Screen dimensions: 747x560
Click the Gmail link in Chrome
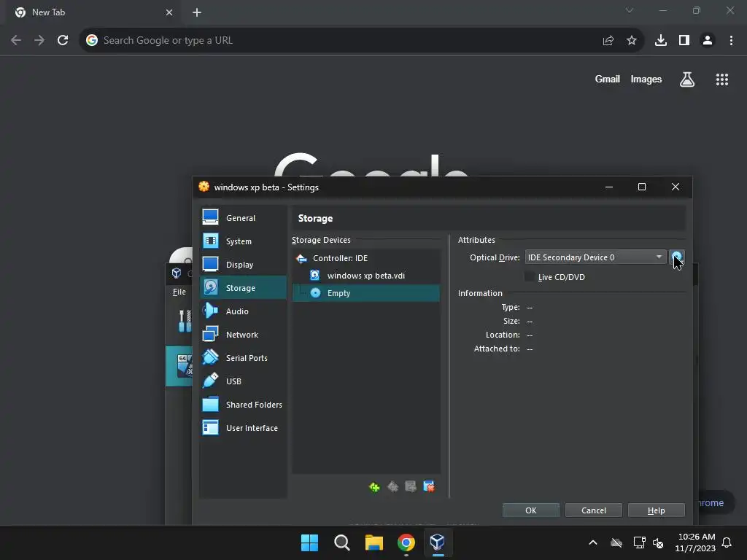(x=608, y=79)
